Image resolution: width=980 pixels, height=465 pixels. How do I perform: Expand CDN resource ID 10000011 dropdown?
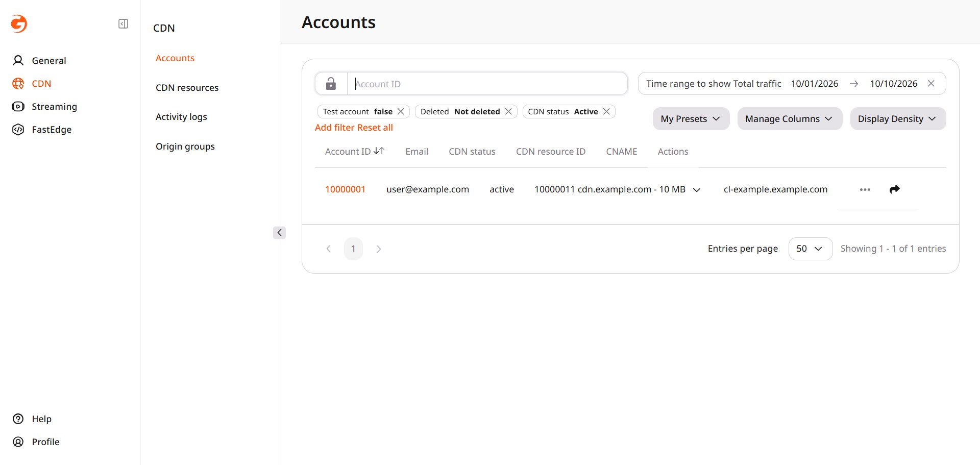pyautogui.click(x=697, y=190)
